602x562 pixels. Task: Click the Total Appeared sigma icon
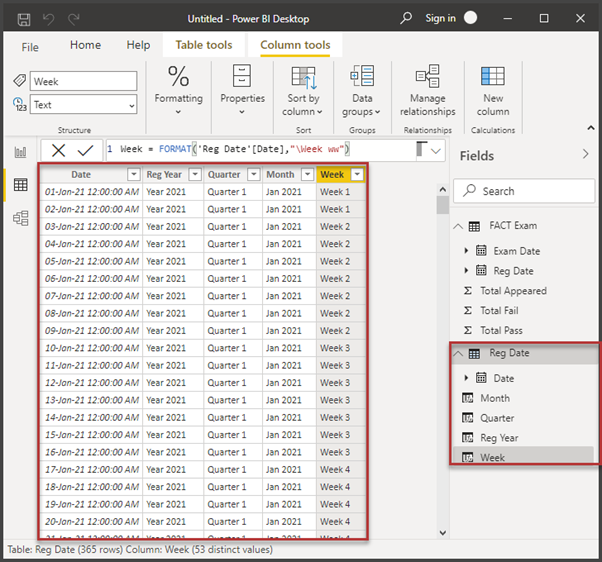pyautogui.click(x=468, y=291)
